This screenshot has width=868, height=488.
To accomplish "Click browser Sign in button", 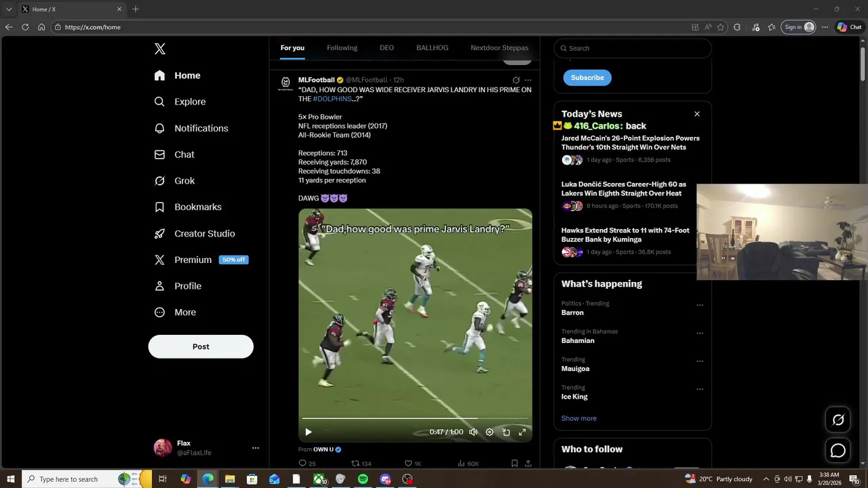I will [799, 27].
